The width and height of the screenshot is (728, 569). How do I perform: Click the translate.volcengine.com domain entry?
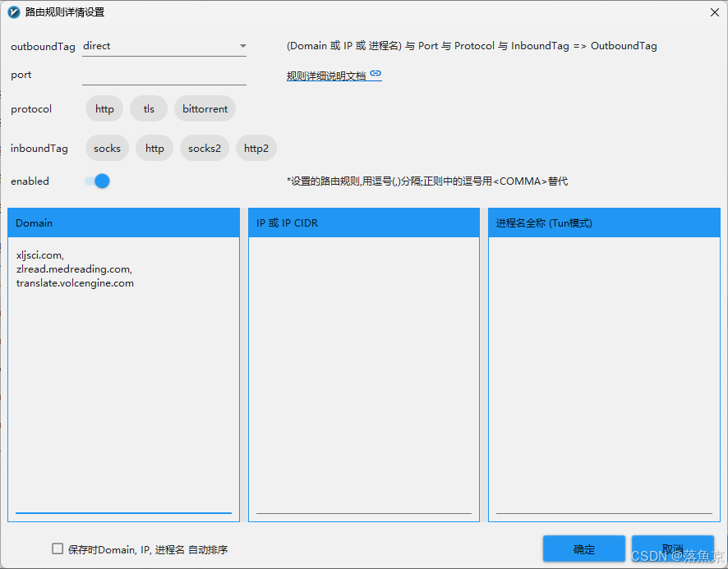(x=75, y=283)
